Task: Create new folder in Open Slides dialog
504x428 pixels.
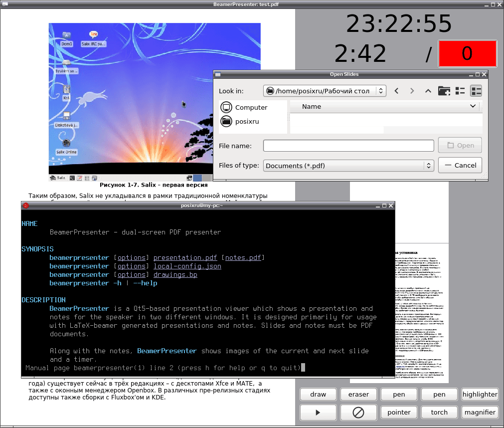Action: point(444,91)
